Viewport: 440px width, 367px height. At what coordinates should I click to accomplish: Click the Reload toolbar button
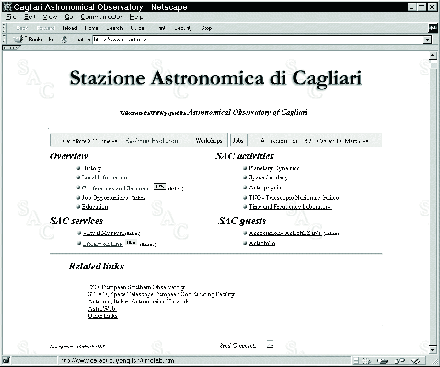70,28
